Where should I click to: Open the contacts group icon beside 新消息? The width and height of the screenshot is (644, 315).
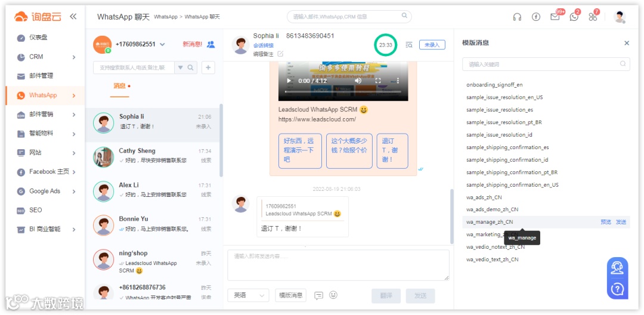(x=210, y=44)
